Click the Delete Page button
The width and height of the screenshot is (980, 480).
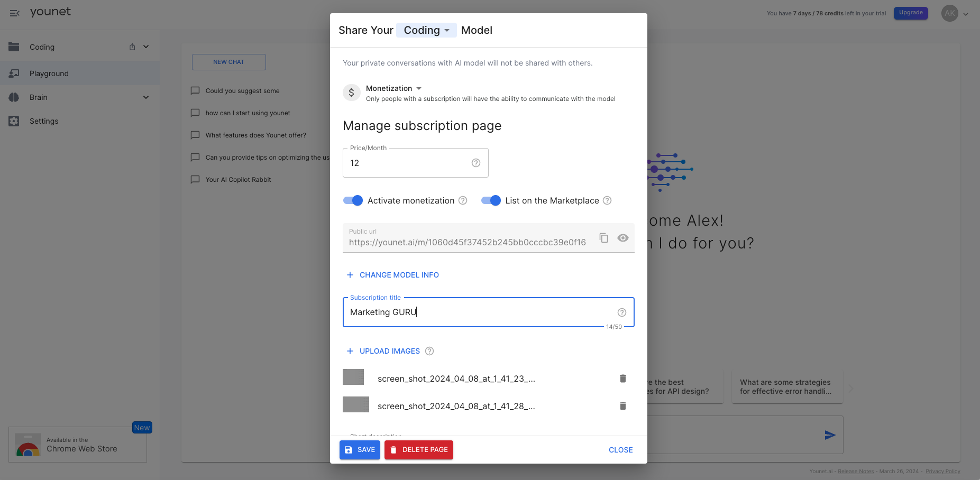click(418, 450)
